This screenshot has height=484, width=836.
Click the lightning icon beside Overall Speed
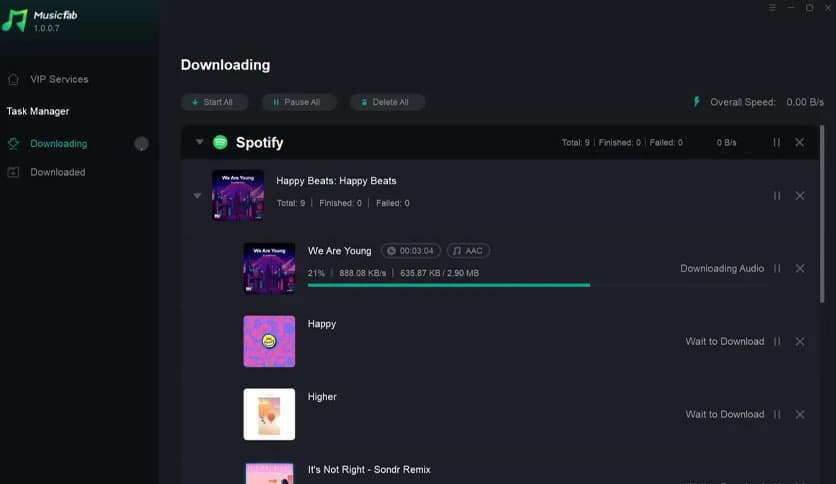(696, 102)
